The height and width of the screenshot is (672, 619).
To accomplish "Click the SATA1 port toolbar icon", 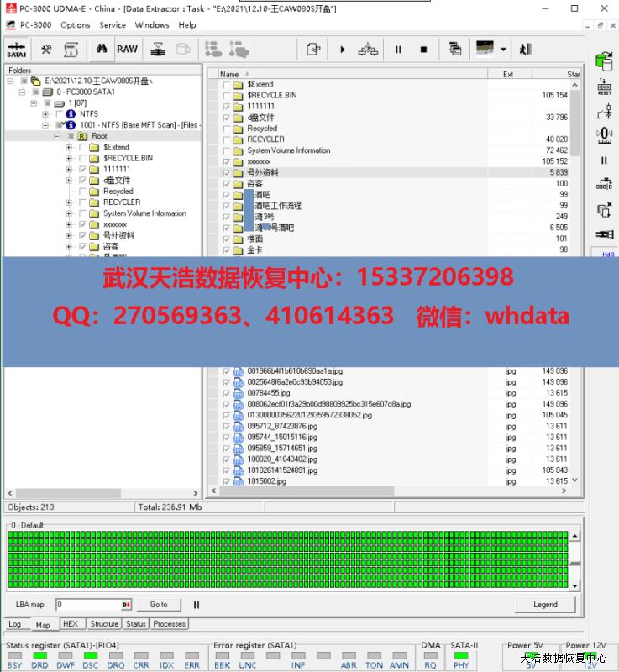I will pos(16,49).
